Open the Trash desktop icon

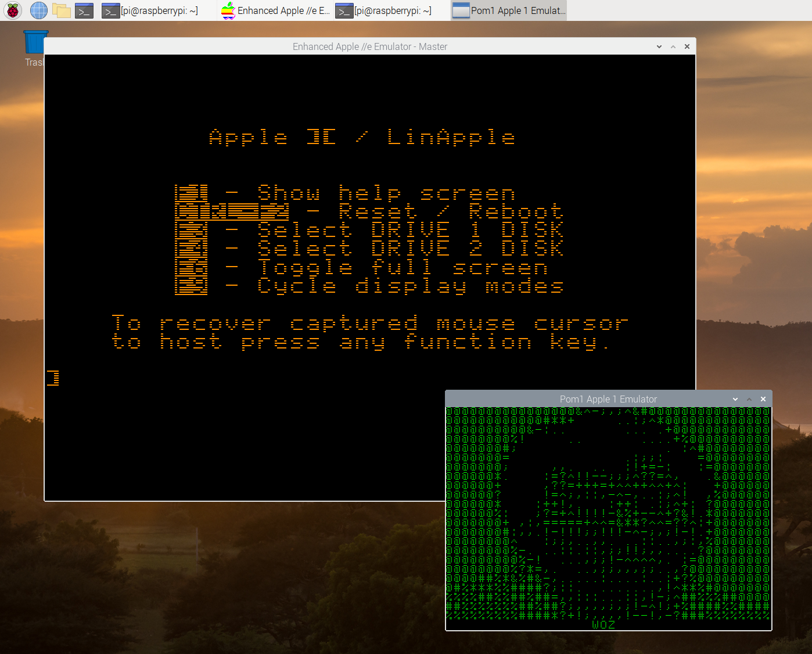point(35,49)
